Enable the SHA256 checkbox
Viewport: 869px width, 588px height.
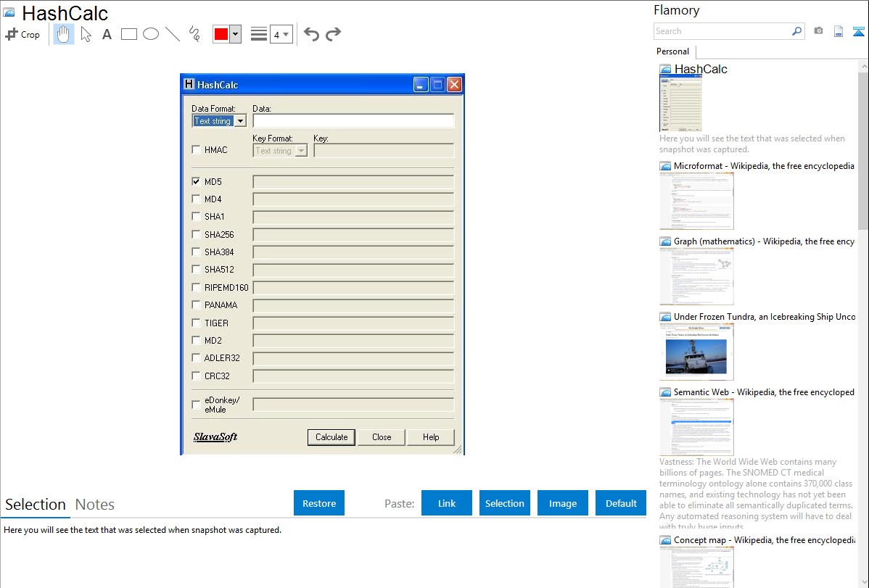click(x=196, y=234)
